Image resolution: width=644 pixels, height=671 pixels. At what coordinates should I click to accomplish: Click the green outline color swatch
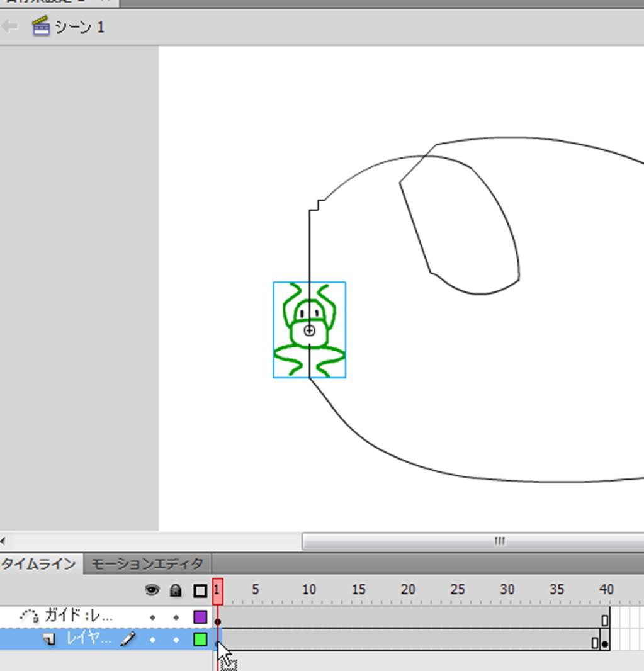pos(200,640)
